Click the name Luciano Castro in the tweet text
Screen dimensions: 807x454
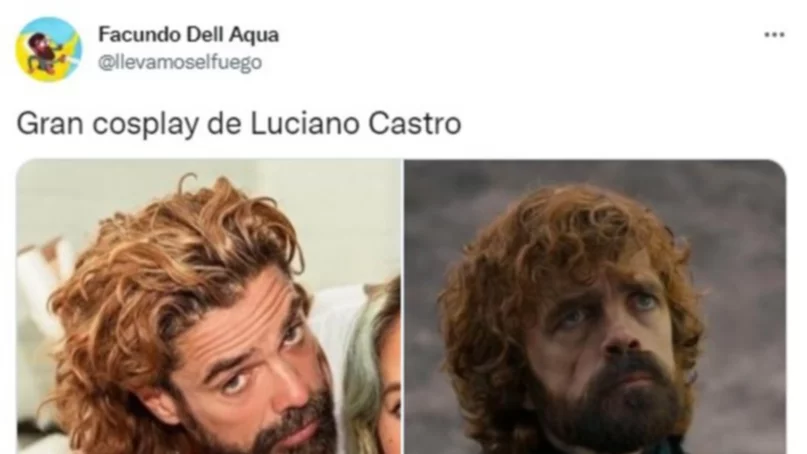pos(356,124)
